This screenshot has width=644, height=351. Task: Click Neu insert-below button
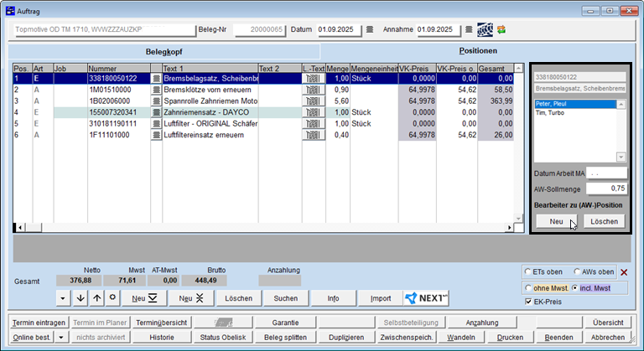144,298
